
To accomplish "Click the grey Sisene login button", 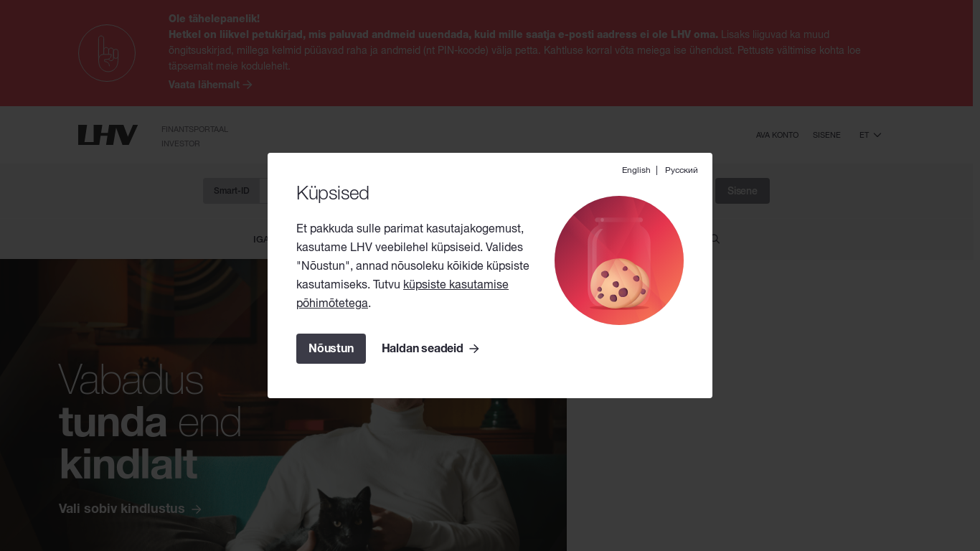I will (743, 191).
